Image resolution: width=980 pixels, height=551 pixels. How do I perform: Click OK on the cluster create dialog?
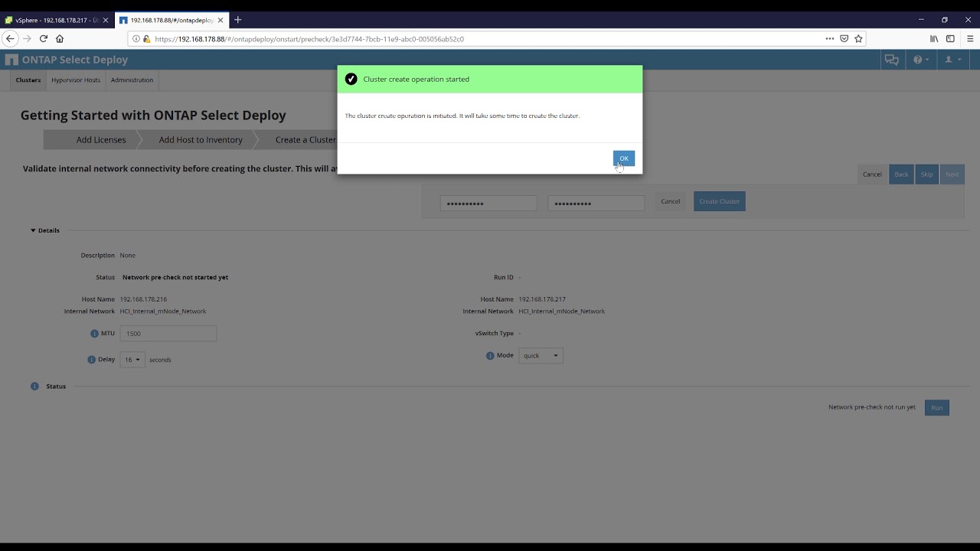(x=624, y=158)
